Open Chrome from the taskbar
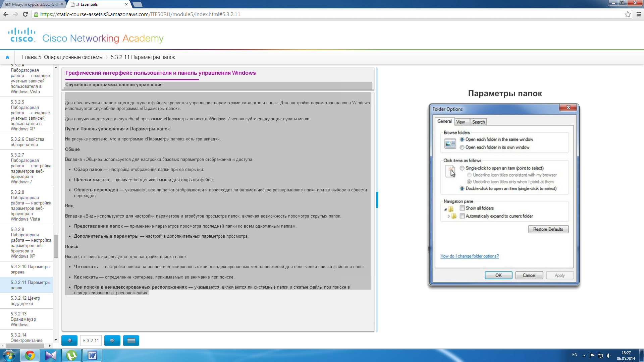 (30, 355)
